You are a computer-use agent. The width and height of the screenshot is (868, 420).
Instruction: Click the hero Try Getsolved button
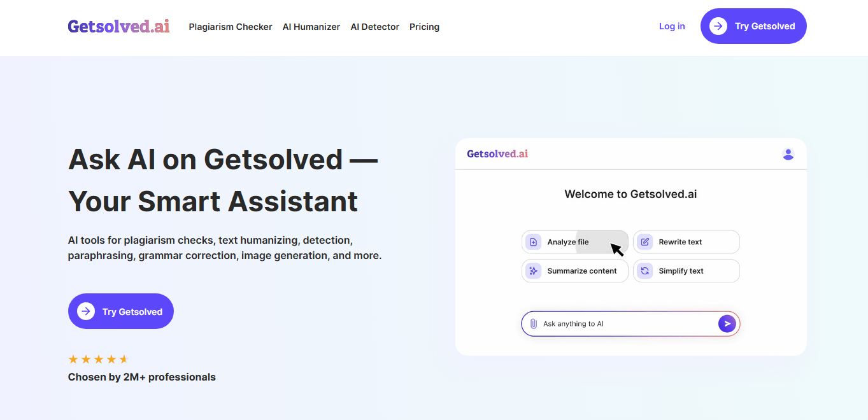pyautogui.click(x=120, y=311)
